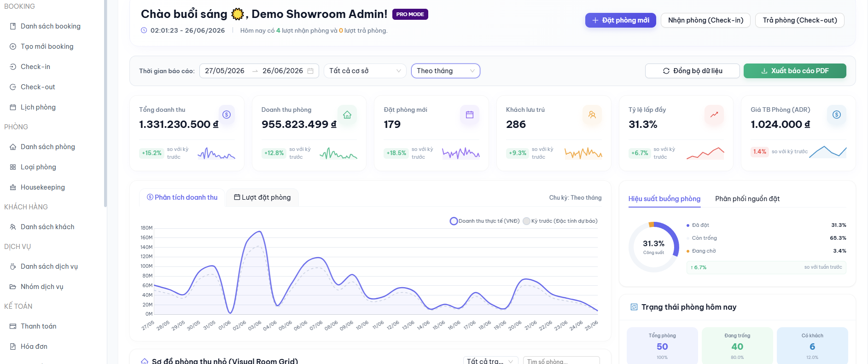Viewport: 868px width, 364px height.
Task: Click the ADR dollar icon
Action: point(837,115)
